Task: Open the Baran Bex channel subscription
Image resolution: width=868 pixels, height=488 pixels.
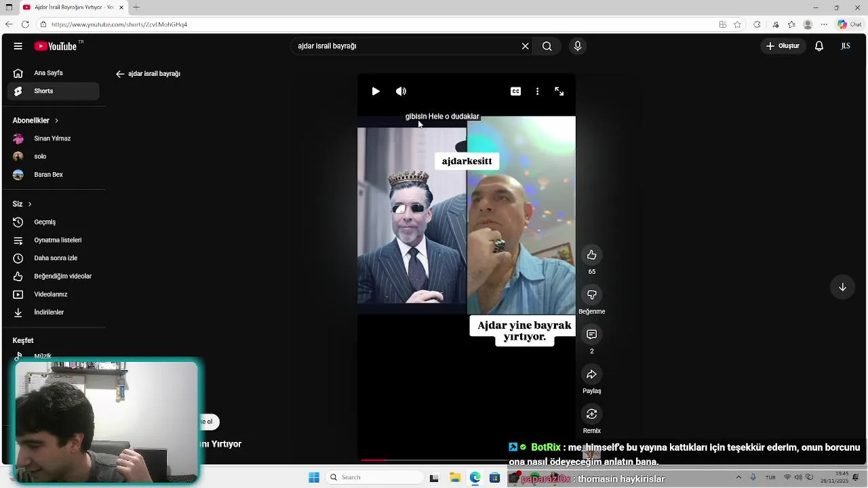Action: [x=54, y=175]
